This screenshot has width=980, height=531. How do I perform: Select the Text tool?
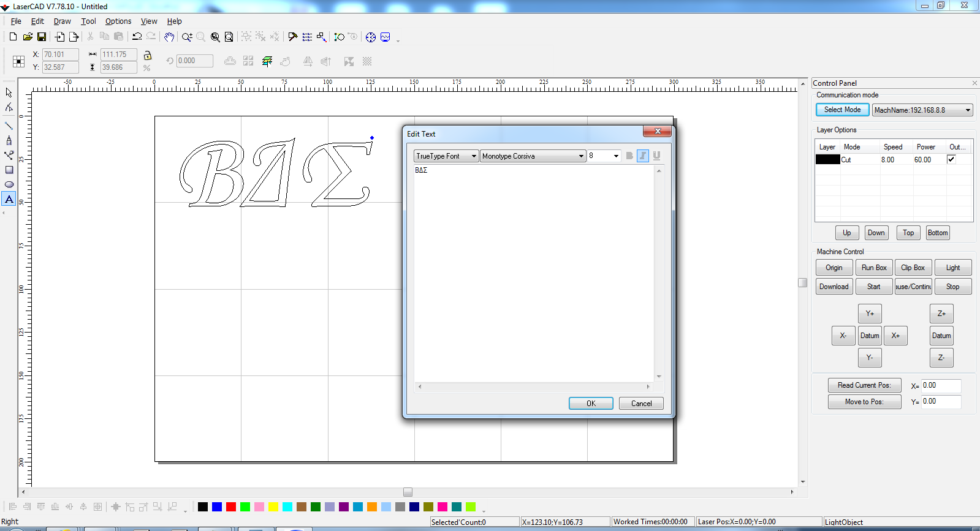9,199
